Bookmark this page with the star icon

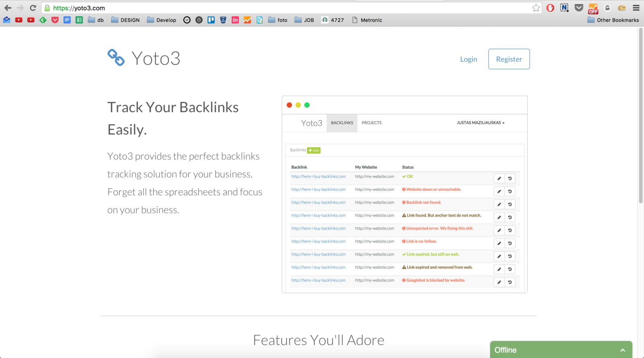click(x=536, y=8)
